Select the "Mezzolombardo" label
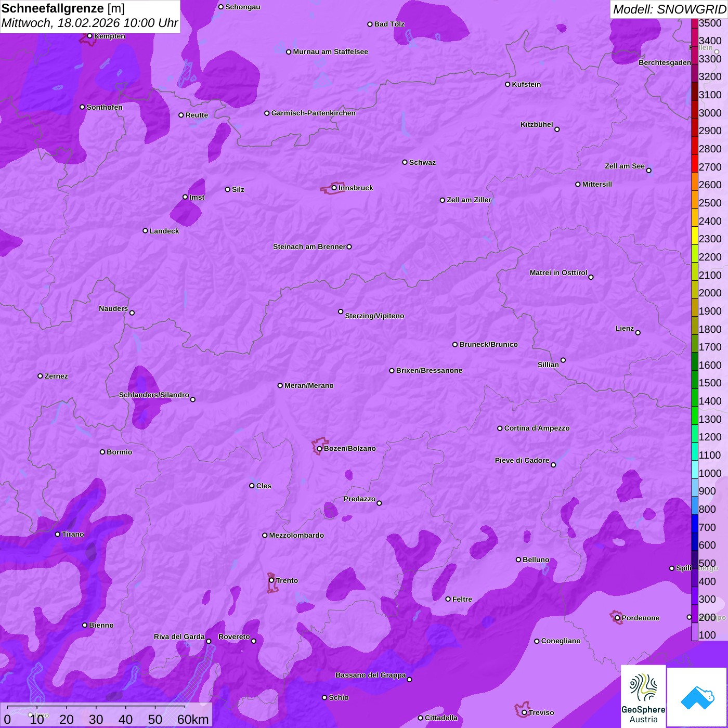 pos(296,535)
